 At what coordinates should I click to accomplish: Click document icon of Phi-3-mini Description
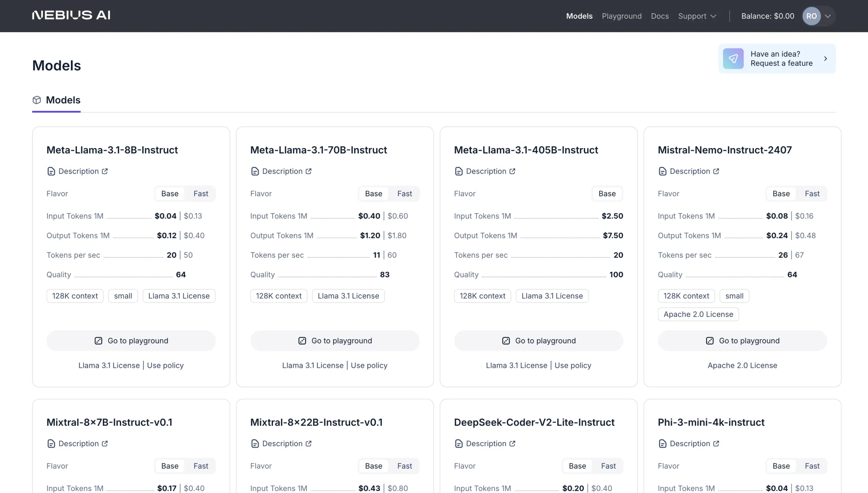pos(662,444)
